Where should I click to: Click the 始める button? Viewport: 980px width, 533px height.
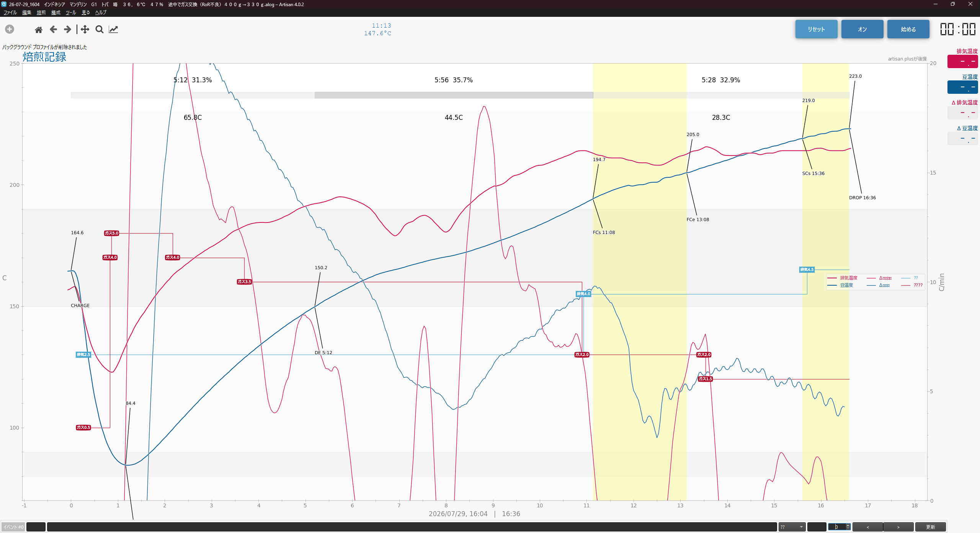coord(908,29)
